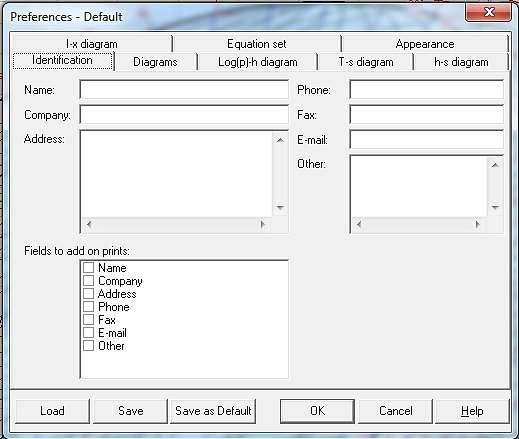Click inside the Other text area
The image size is (519, 439).
click(x=418, y=186)
